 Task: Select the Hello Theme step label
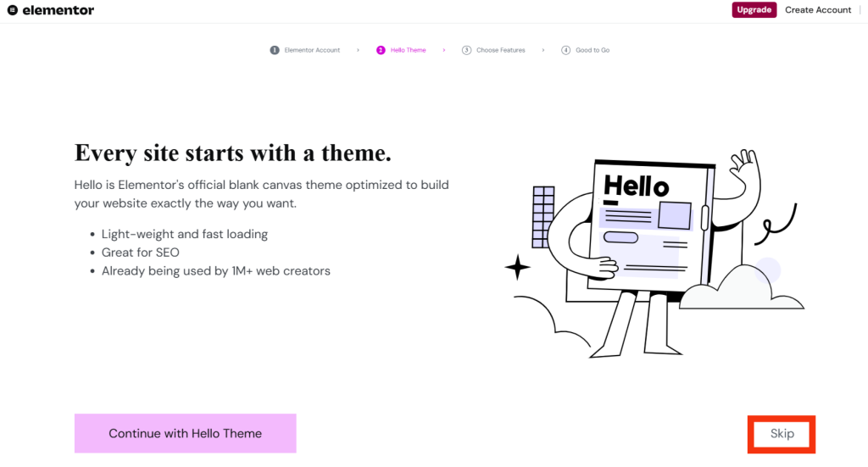[408, 50]
